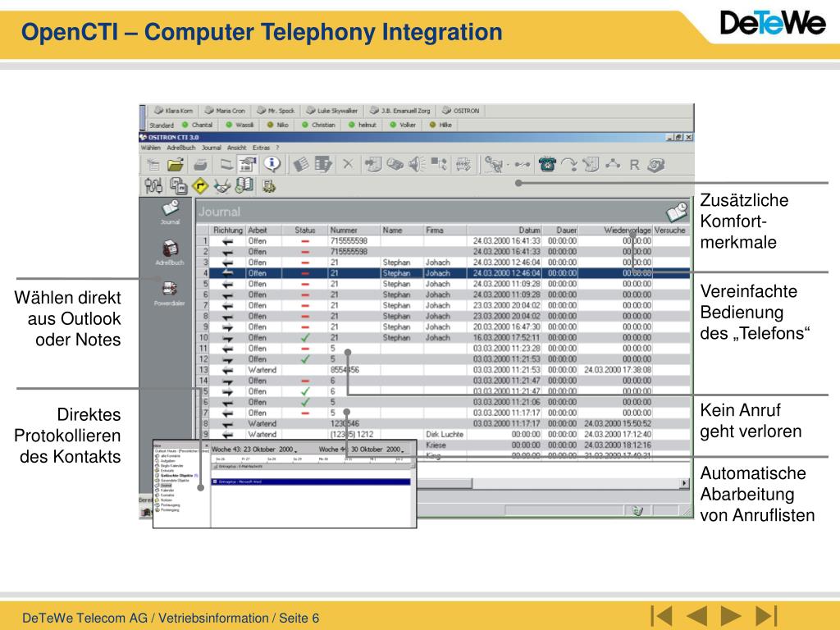The image size is (840, 630).
Task: Select the Volker presence button
Action: tap(403, 125)
